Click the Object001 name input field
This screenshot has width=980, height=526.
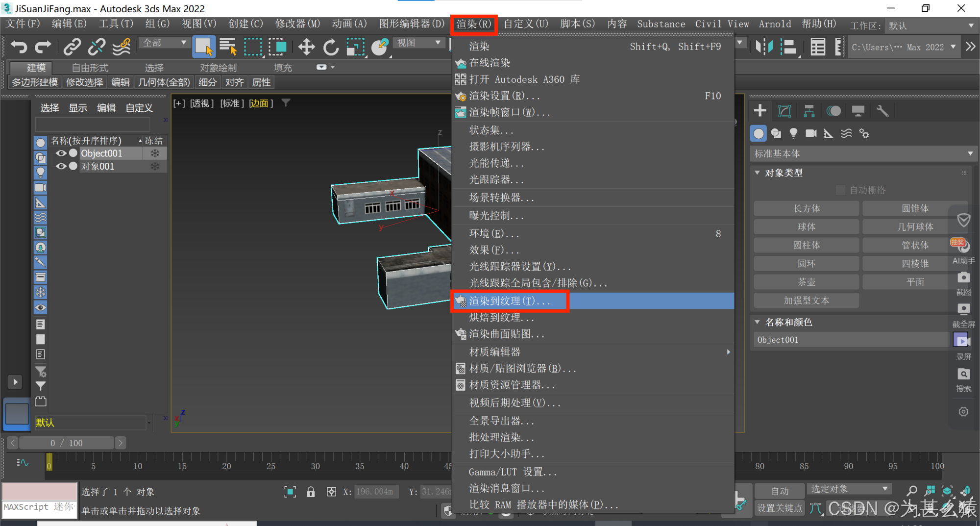pos(851,340)
